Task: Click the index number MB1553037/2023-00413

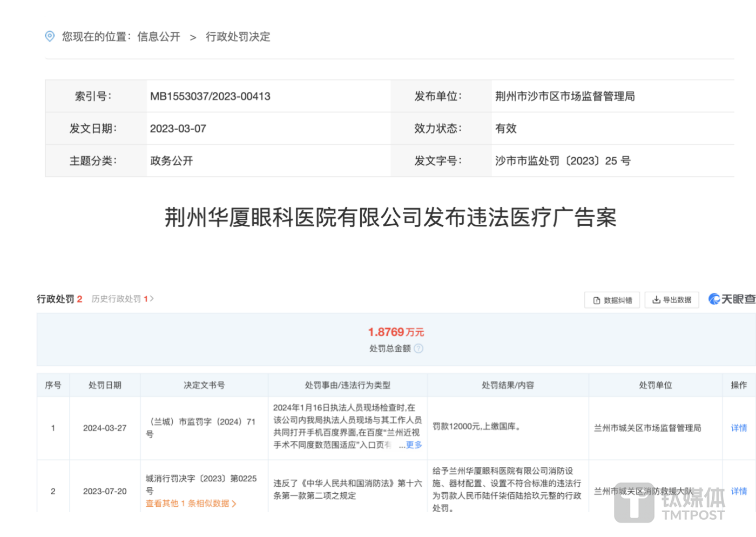Action: (x=210, y=96)
